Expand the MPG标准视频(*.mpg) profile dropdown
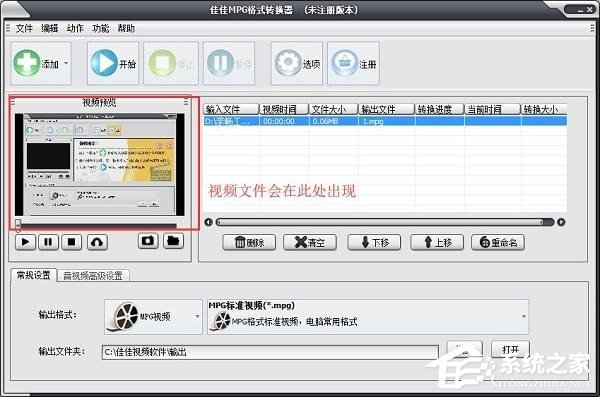Viewport: 600px width, 397px height. click(x=523, y=317)
